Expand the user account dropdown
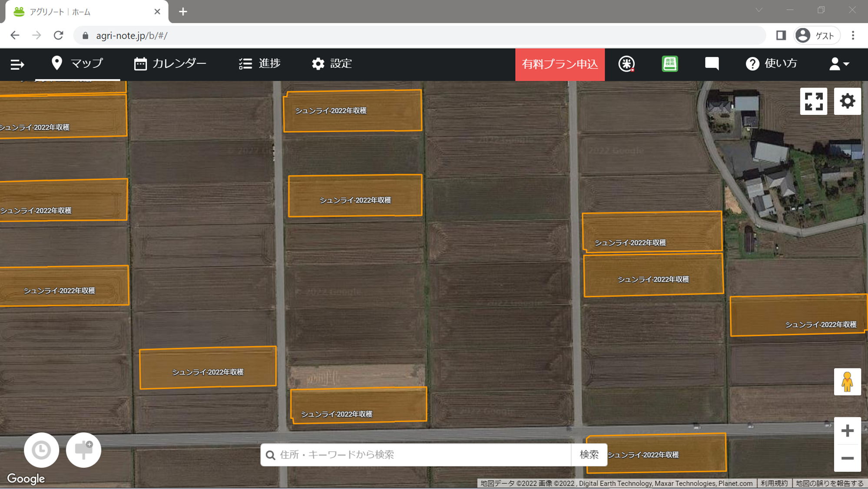Screen dimensions: 868x489 tap(838, 64)
